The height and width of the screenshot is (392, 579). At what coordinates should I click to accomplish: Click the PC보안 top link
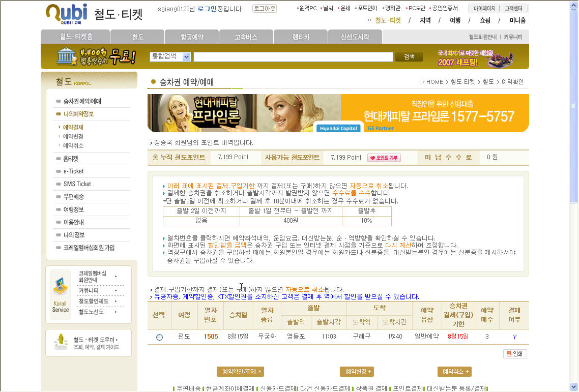416,8
